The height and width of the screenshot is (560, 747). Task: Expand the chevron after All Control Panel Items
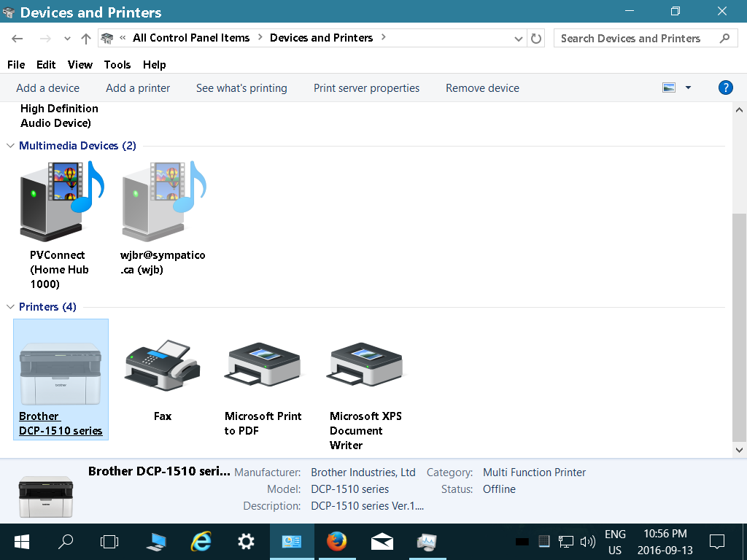click(260, 37)
